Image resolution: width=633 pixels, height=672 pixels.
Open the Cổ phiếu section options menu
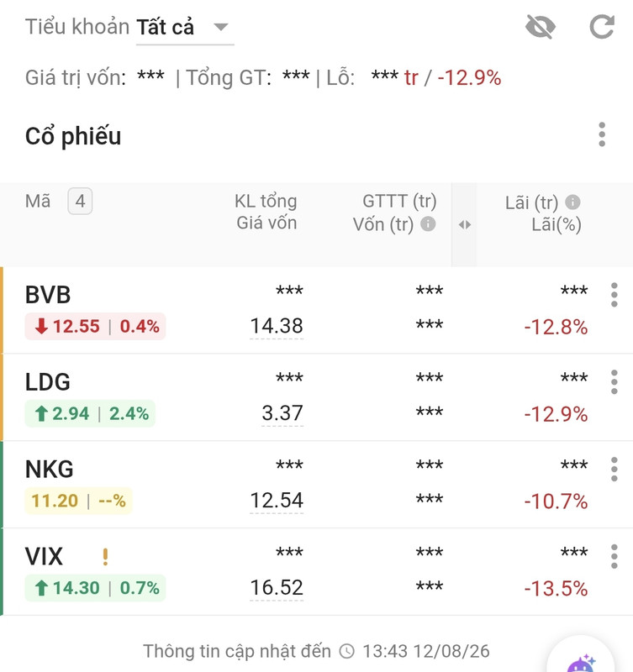click(602, 134)
